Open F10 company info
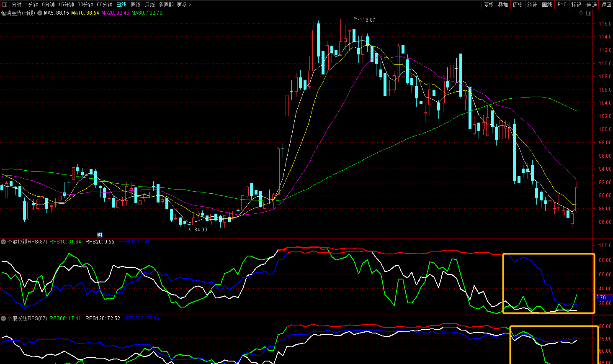 coord(562,5)
